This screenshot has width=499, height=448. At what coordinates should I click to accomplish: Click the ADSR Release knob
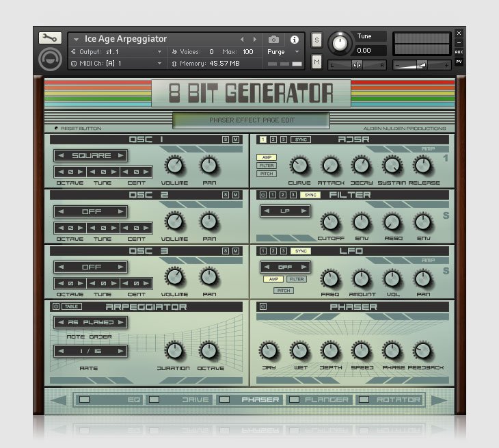point(423,166)
